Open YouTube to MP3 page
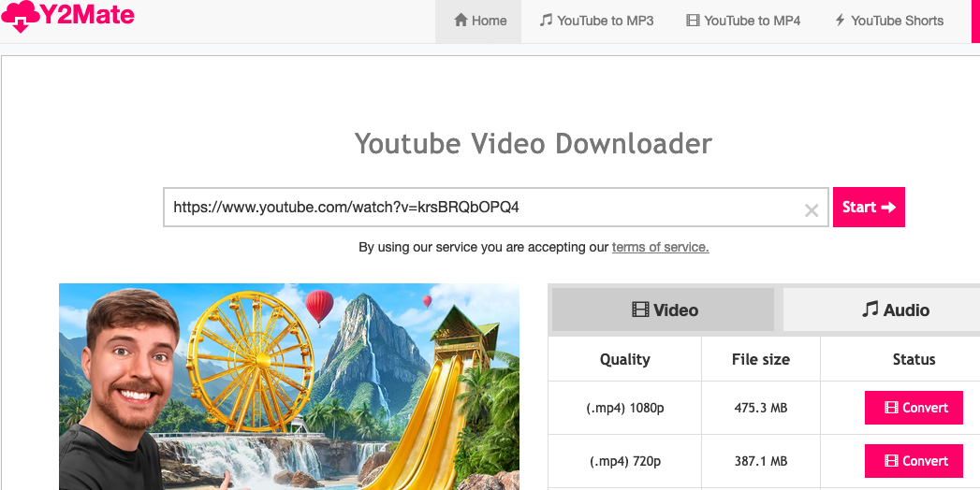 596,22
